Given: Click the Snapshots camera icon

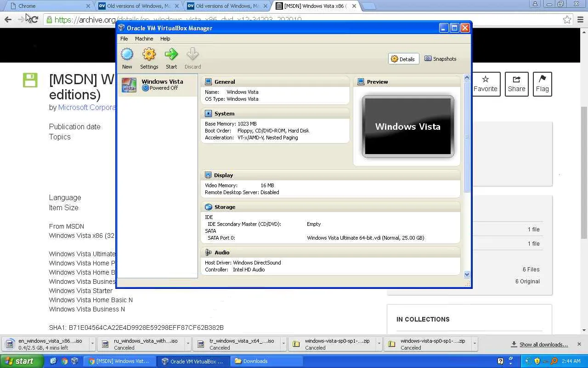Looking at the screenshot, I should tap(428, 59).
